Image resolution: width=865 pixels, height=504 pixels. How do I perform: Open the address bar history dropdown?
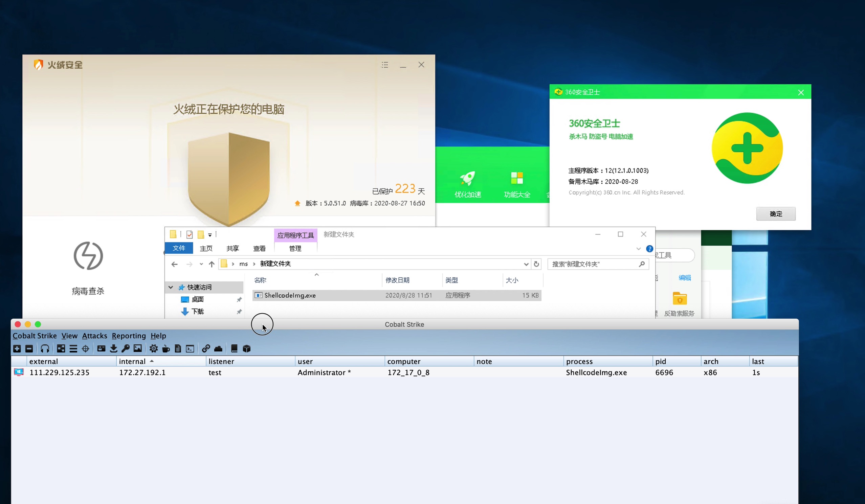click(526, 264)
